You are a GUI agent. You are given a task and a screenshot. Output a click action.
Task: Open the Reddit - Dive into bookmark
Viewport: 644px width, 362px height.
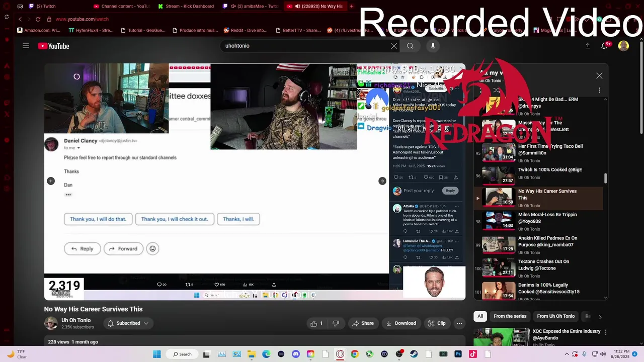tap(246, 30)
